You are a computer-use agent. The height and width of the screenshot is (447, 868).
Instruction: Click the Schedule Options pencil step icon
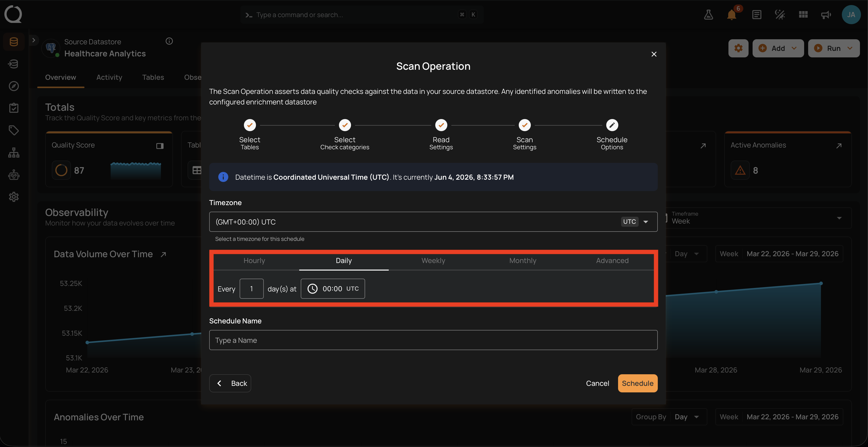click(612, 125)
